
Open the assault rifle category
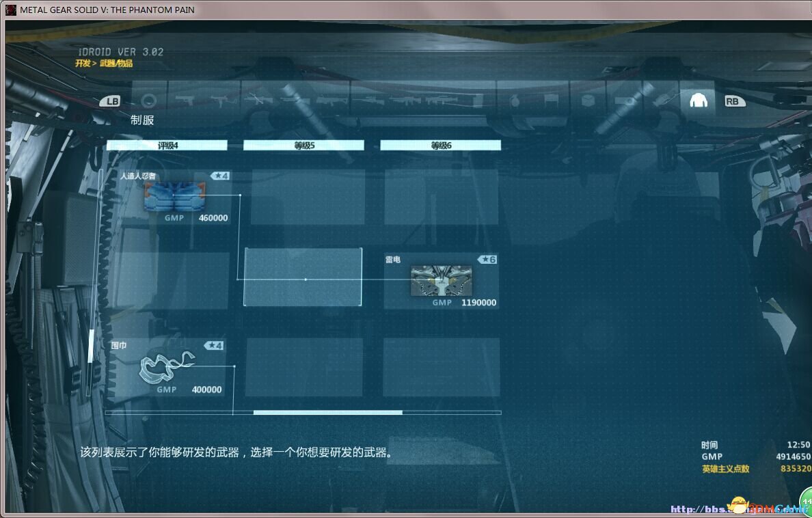pyautogui.click(x=258, y=100)
